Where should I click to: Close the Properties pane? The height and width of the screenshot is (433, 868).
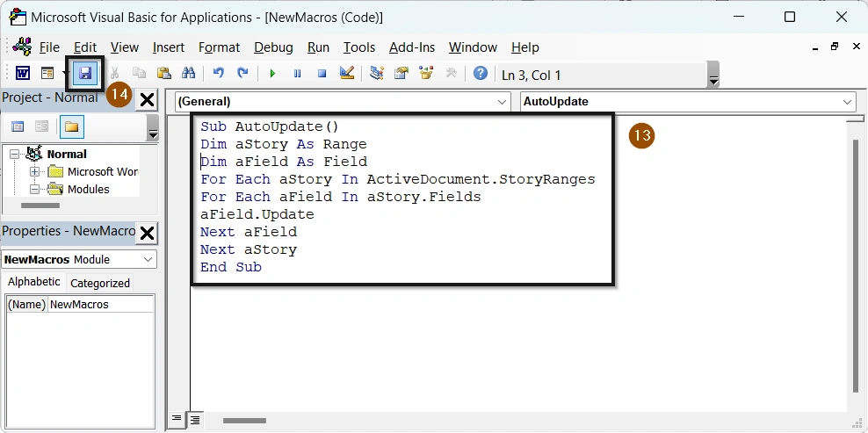(147, 234)
